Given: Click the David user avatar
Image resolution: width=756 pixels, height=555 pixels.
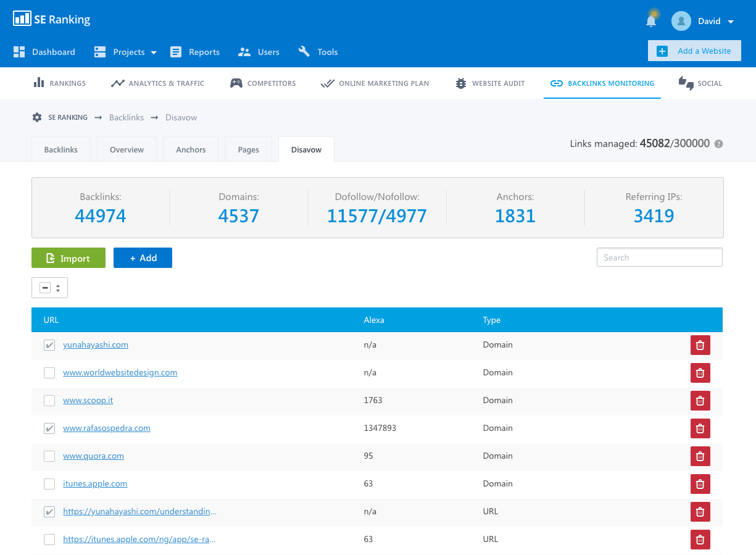Looking at the screenshot, I should (681, 21).
